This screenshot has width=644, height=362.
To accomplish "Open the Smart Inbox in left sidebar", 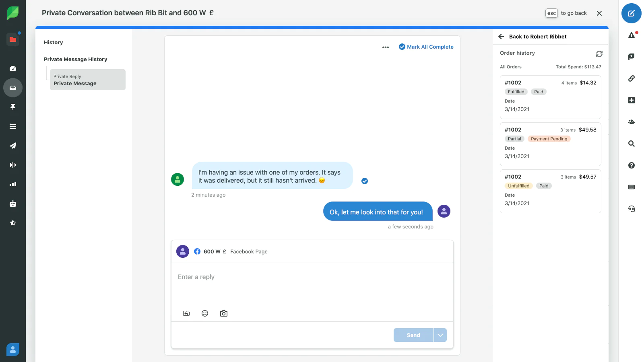I will click(x=13, y=88).
